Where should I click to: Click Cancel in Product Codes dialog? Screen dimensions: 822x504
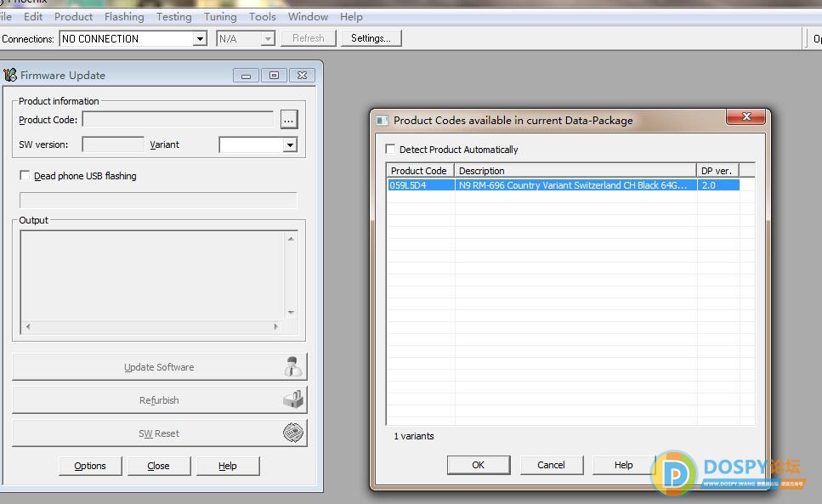pyautogui.click(x=551, y=465)
